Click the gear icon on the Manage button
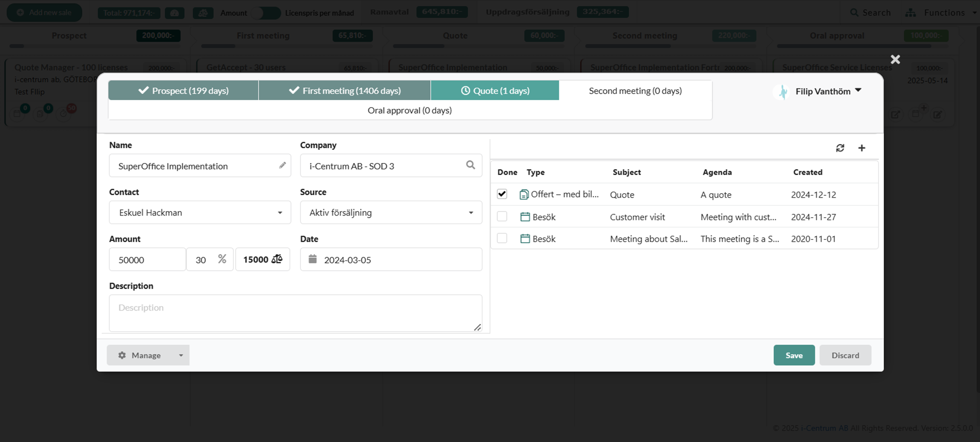Screen dimensions: 980x442 tap(122, 355)
